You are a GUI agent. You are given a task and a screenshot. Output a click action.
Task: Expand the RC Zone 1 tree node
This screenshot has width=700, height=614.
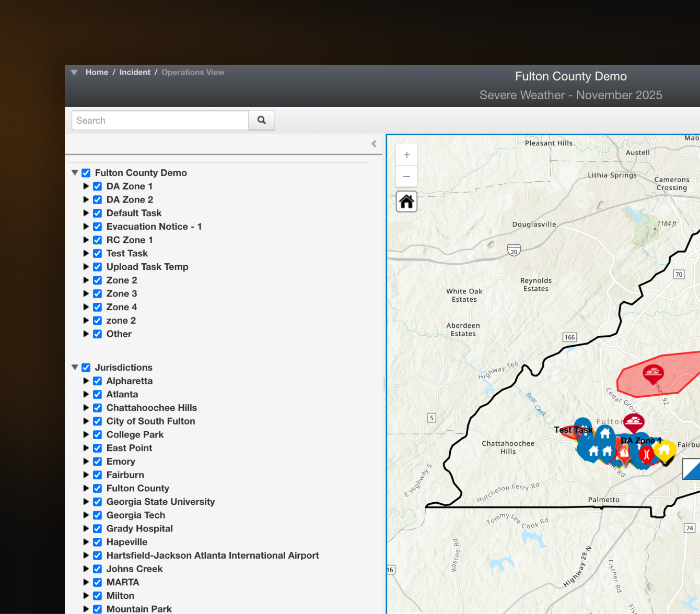coord(86,240)
